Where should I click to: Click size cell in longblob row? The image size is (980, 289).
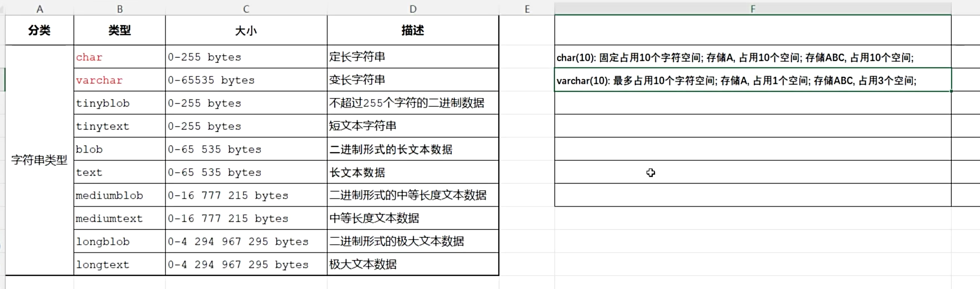(x=246, y=241)
